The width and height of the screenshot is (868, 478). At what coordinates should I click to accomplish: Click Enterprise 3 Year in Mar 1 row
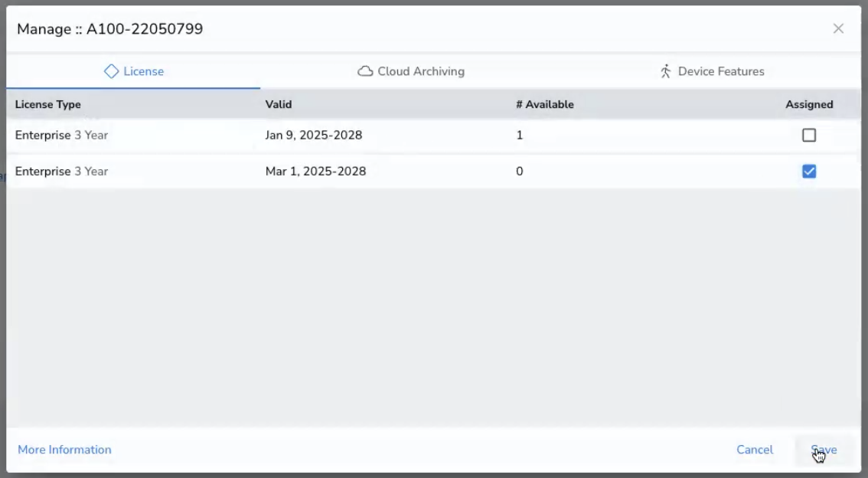point(61,171)
